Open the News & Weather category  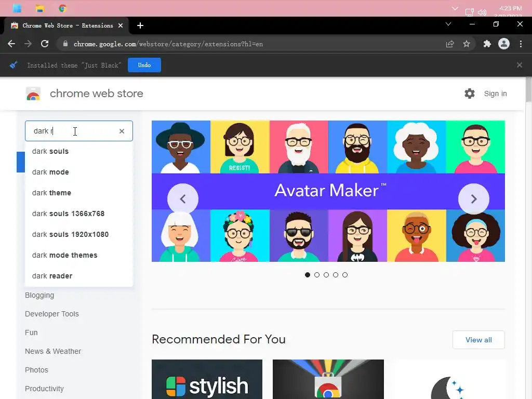(x=53, y=351)
